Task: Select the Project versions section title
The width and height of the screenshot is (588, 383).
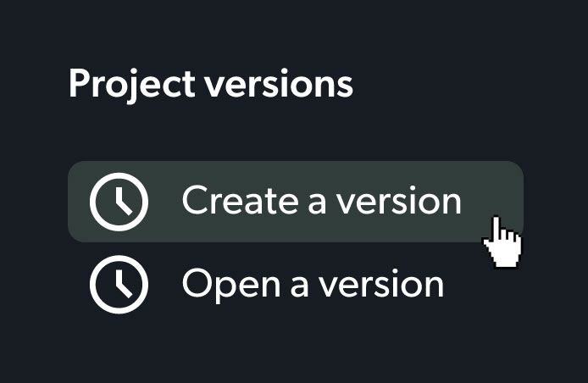Action: (x=210, y=85)
